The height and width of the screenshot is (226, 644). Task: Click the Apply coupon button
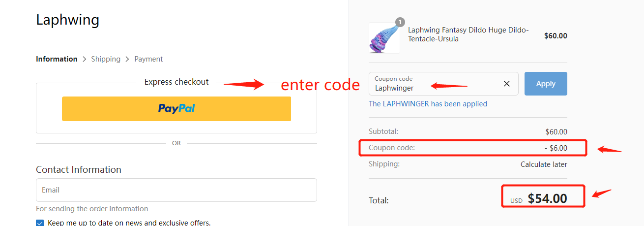(546, 84)
